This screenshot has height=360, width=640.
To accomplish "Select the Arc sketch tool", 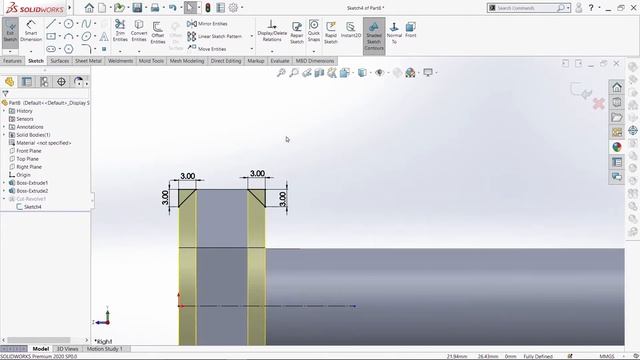I will tap(69, 36).
